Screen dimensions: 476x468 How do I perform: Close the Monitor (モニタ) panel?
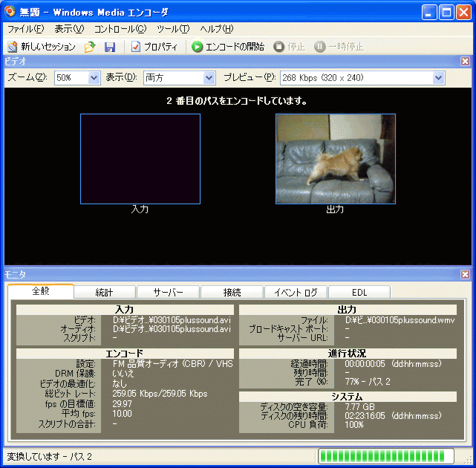[465, 275]
